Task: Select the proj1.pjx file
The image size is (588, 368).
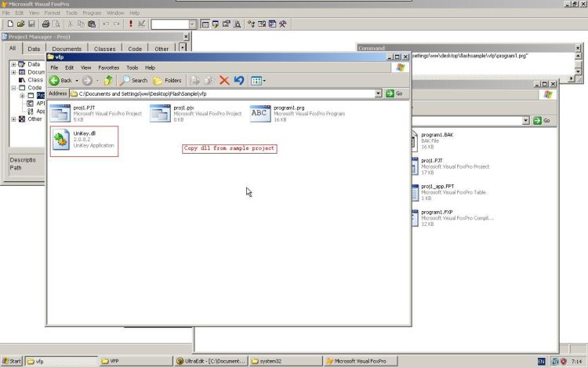Action: (196, 114)
